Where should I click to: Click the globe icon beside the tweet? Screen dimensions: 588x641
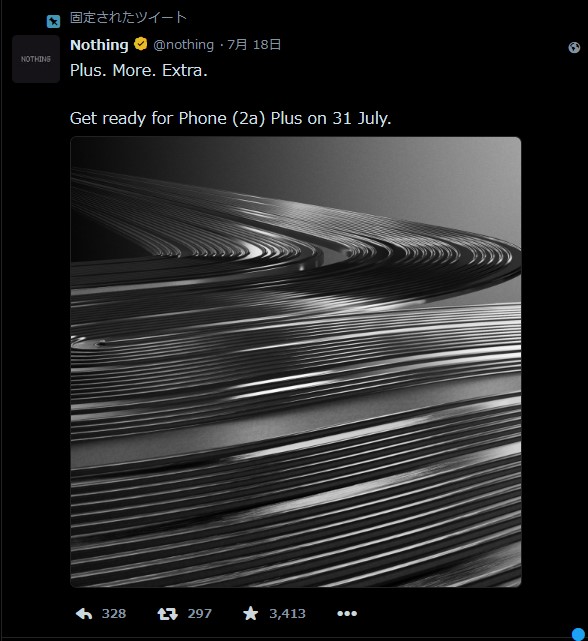point(574,48)
